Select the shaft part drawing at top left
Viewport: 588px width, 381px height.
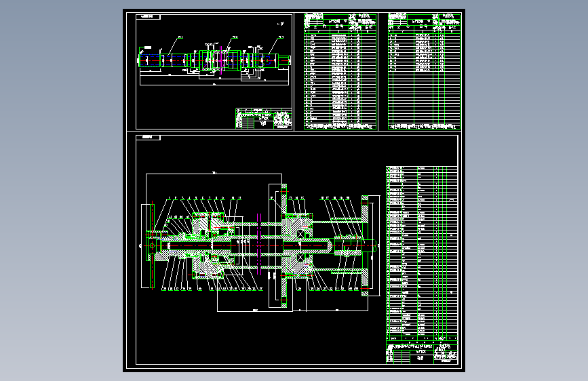(x=214, y=60)
